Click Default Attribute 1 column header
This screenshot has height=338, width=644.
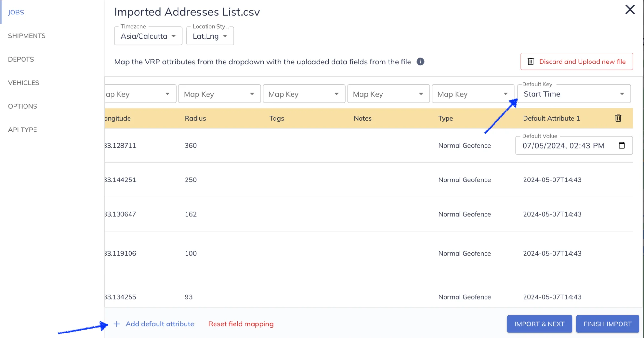pyautogui.click(x=551, y=118)
